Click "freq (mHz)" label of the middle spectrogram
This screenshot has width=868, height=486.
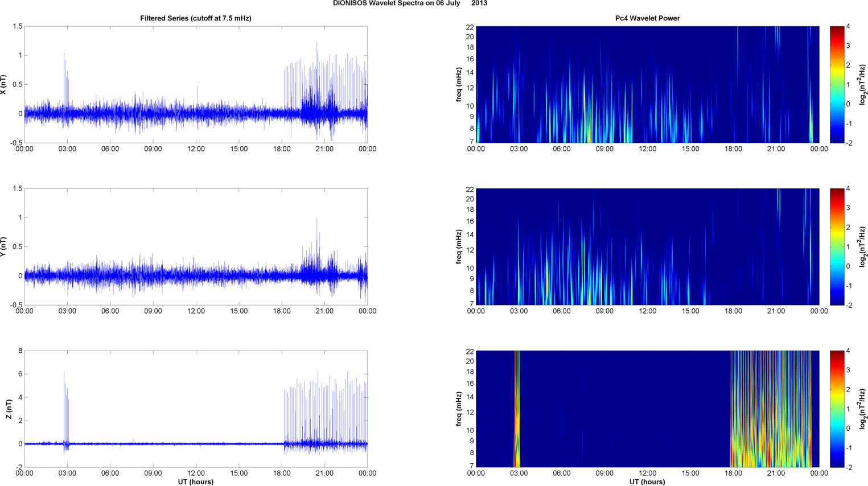click(458, 247)
